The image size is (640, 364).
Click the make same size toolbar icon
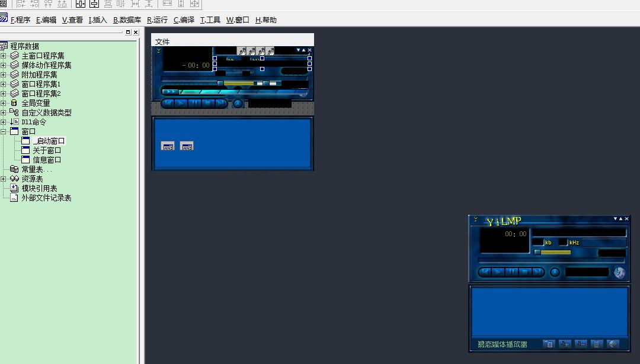(195, 4)
